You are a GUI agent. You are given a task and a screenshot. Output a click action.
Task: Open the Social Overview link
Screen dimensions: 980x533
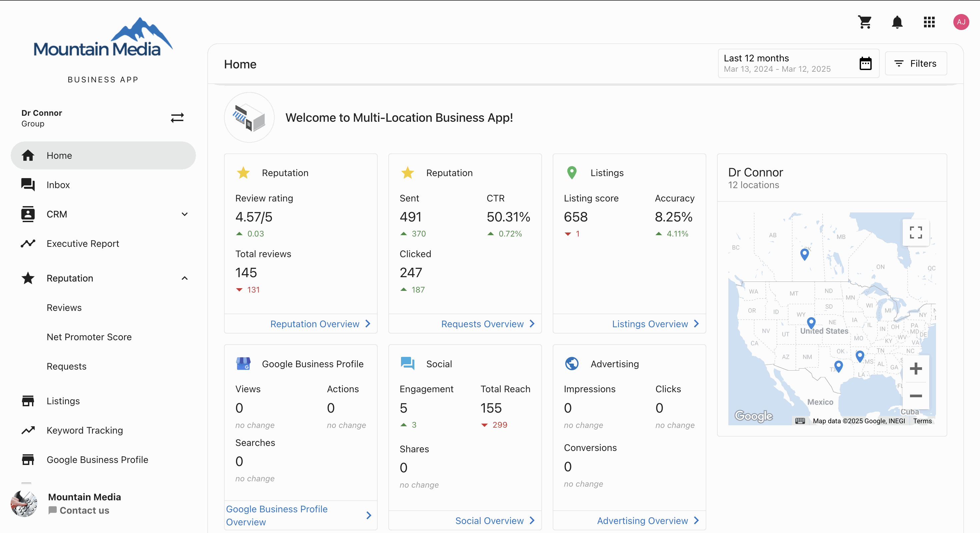489,520
